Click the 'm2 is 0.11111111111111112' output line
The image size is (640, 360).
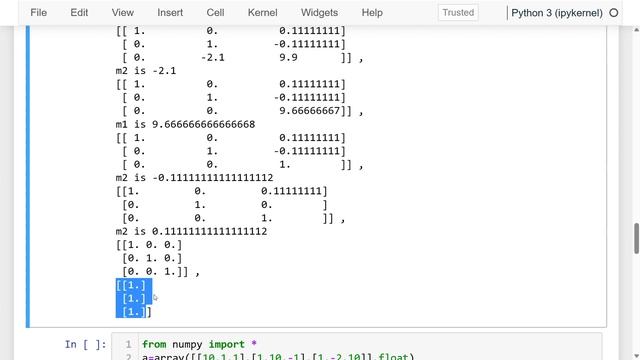[191, 231]
